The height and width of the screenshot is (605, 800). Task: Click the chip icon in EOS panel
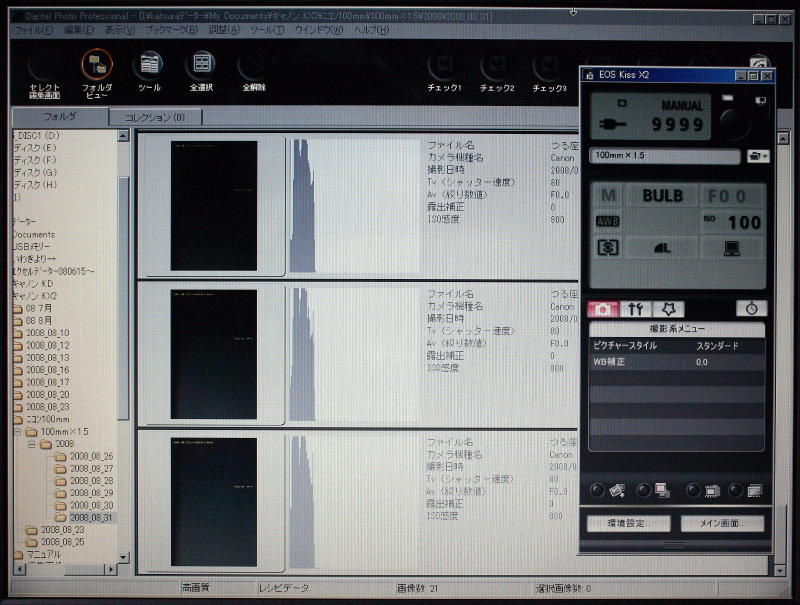(711, 491)
